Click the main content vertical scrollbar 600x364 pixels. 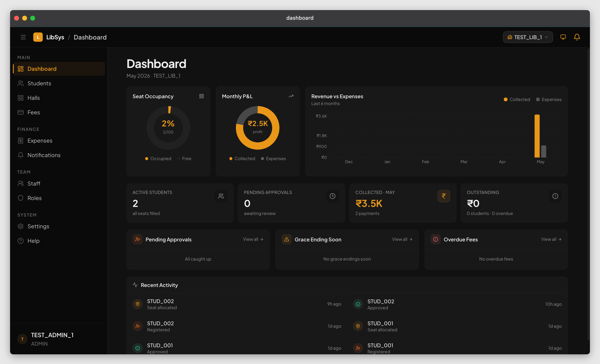588,194
